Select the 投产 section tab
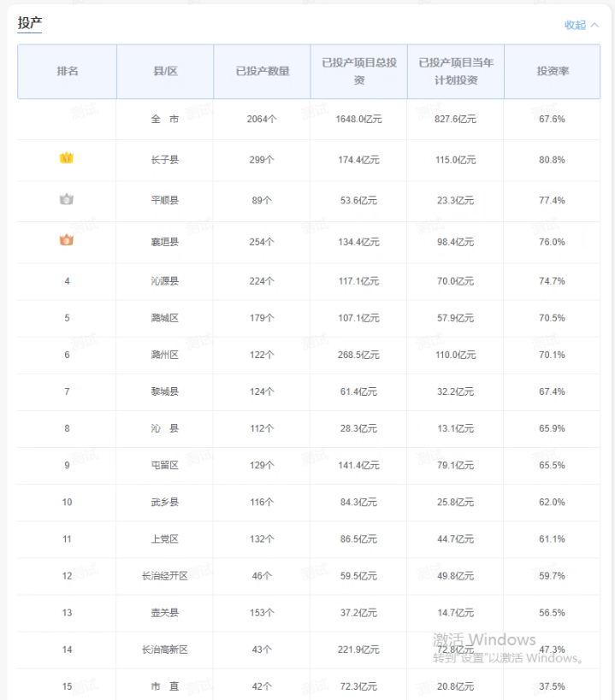This screenshot has width=615, height=700. (x=30, y=23)
